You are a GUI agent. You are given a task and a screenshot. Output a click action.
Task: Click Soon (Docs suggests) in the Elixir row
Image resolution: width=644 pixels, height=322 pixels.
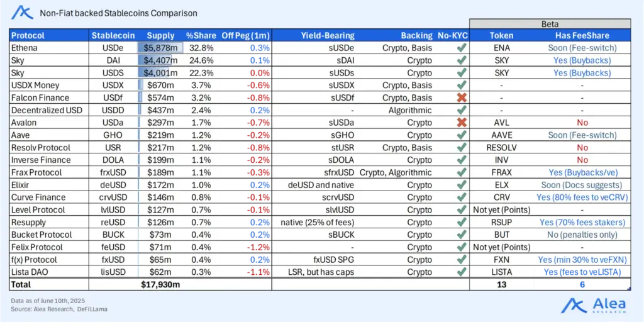(582, 185)
